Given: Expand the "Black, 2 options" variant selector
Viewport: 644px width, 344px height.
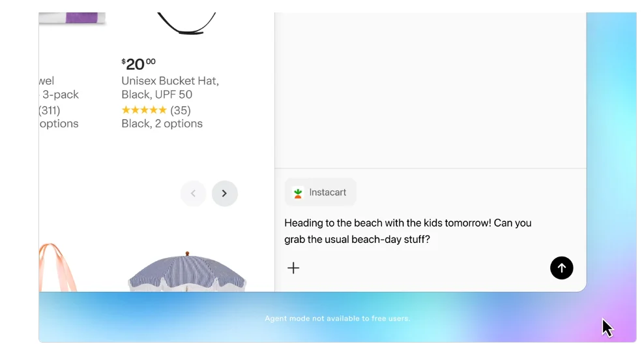Looking at the screenshot, I should tap(162, 123).
